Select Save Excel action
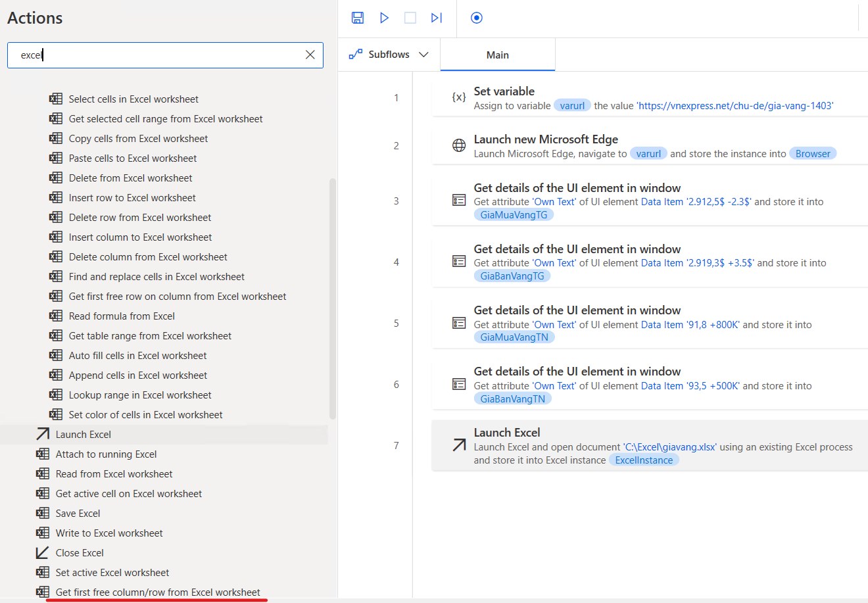 click(78, 513)
